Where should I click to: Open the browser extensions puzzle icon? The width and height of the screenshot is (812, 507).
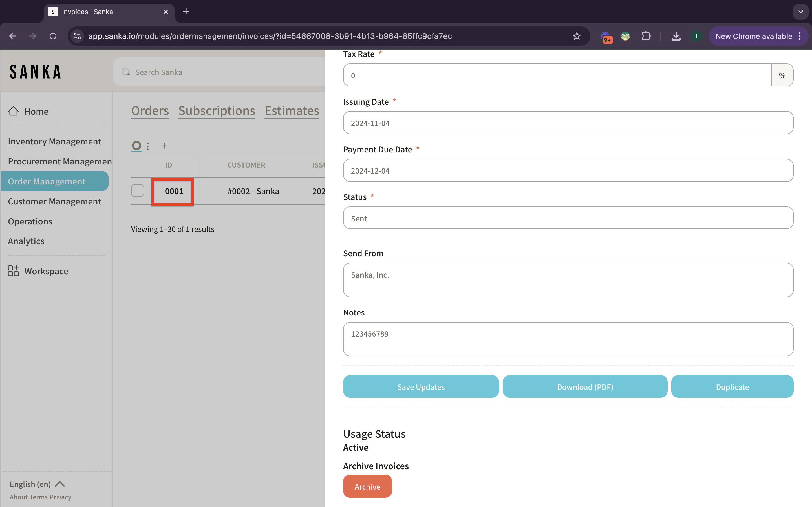tap(646, 36)
